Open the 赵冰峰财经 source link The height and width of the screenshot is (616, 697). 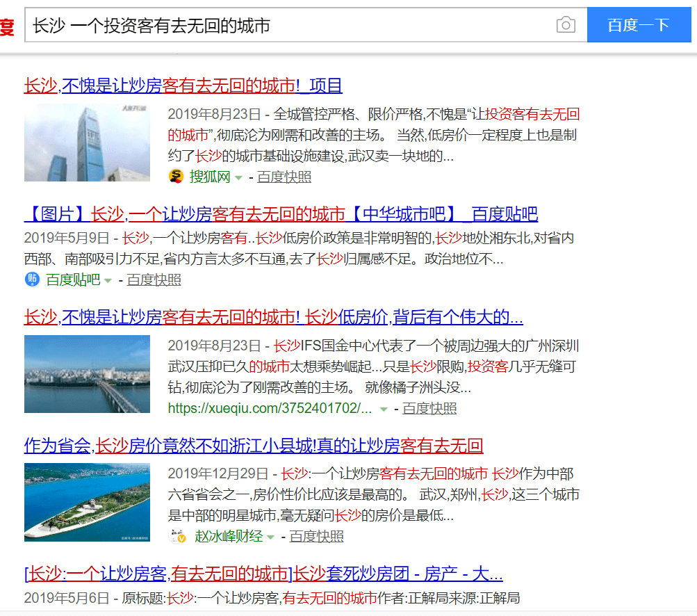pyautogui.click(x=229, y=536)
